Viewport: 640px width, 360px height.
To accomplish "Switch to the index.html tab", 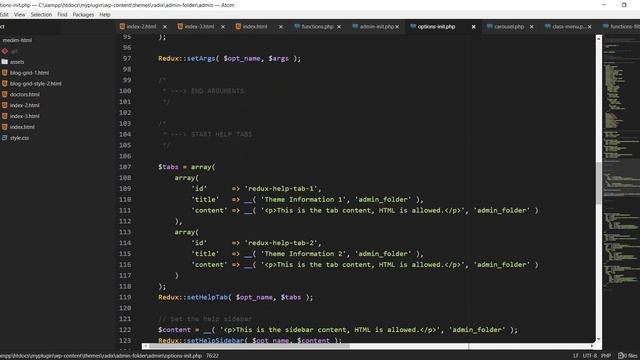I will coord(255,27).
